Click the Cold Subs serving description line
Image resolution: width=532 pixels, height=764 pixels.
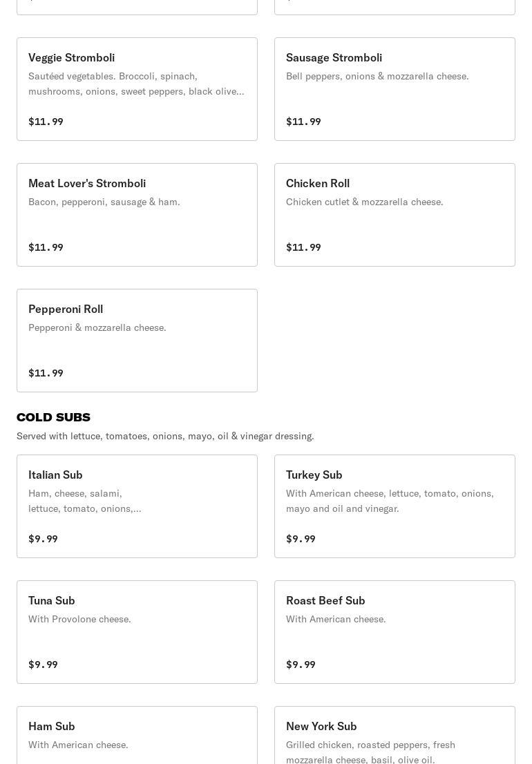165,436
